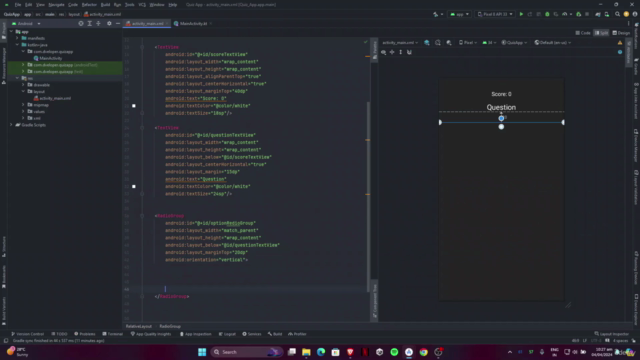The height and width of the screenshot is (360, 640).
Task: Open Project panel gear settings
Action: coord(109,24)
